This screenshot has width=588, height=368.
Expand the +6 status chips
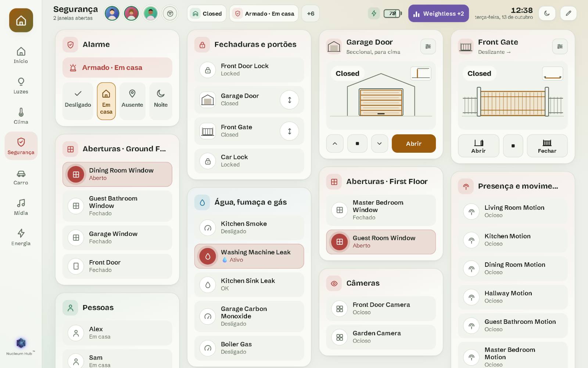[x=311, y=14]
